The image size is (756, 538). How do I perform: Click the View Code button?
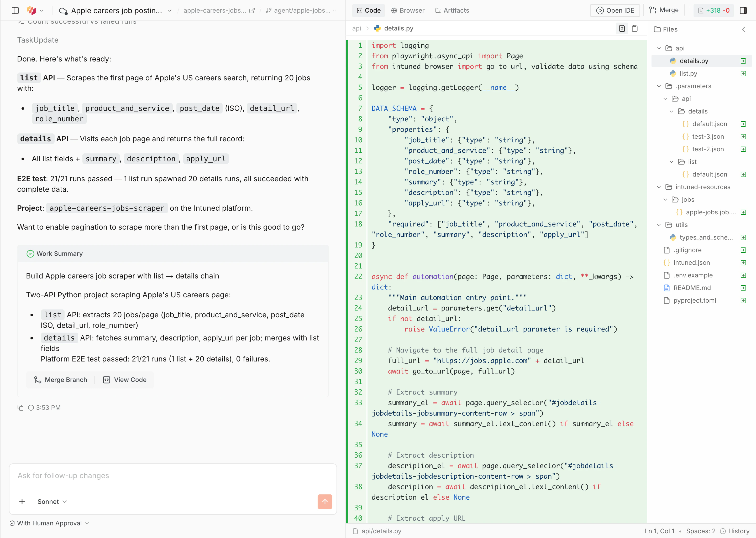click(x=125, y=380)
